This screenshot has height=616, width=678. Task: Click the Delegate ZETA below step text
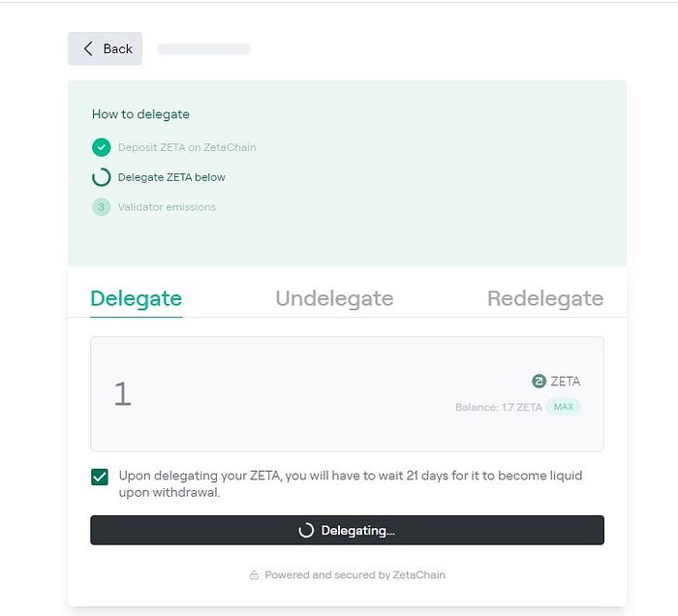click(x=171, y=177)
